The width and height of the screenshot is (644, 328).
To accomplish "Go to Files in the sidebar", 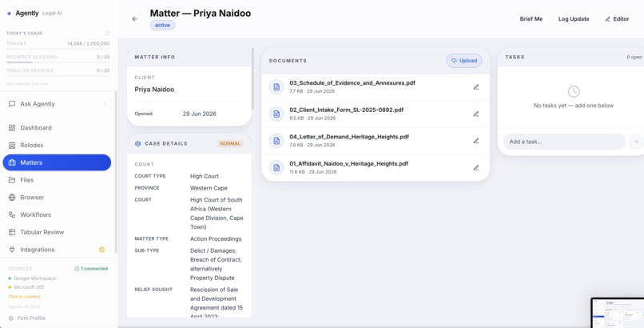I will pos(57,180).
